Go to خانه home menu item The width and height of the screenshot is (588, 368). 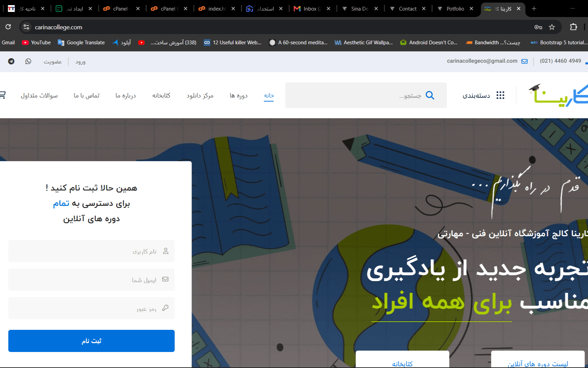point(269,95)
